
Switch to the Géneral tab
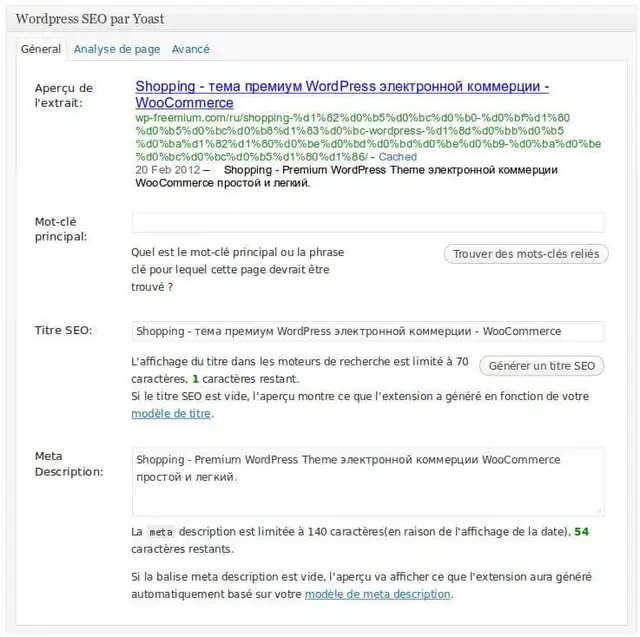click(41, 49)
